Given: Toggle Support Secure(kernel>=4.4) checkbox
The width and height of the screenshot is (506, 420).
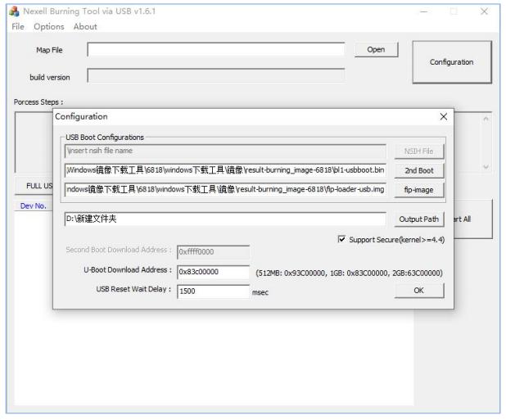Looking at the screenshot, I should point(341,239).
